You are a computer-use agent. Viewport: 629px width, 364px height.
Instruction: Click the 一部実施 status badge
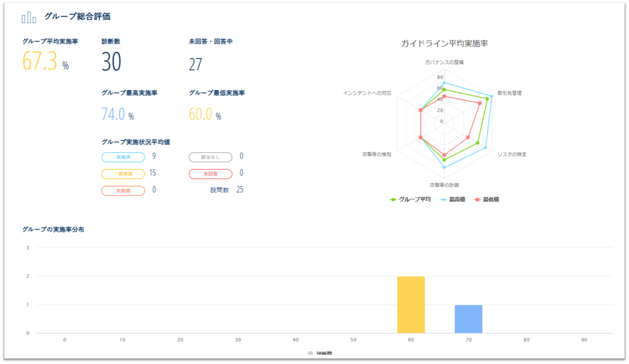(123, 174)
